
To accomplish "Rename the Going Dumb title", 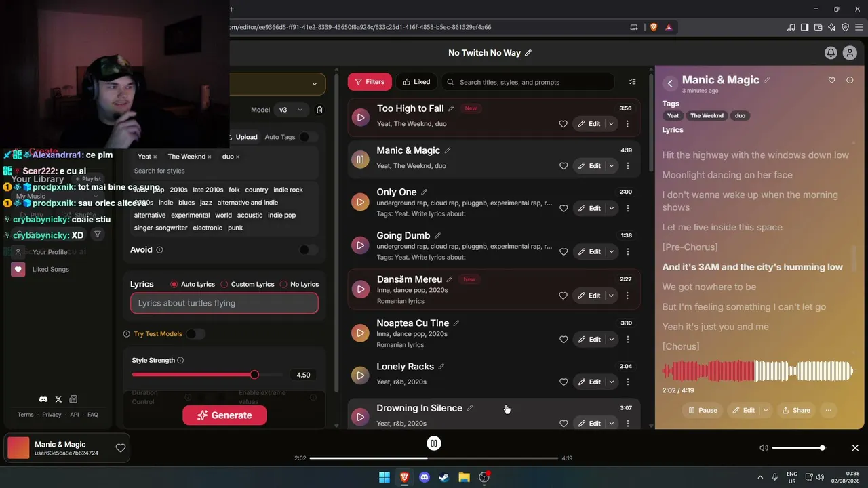I will [437, 235].
